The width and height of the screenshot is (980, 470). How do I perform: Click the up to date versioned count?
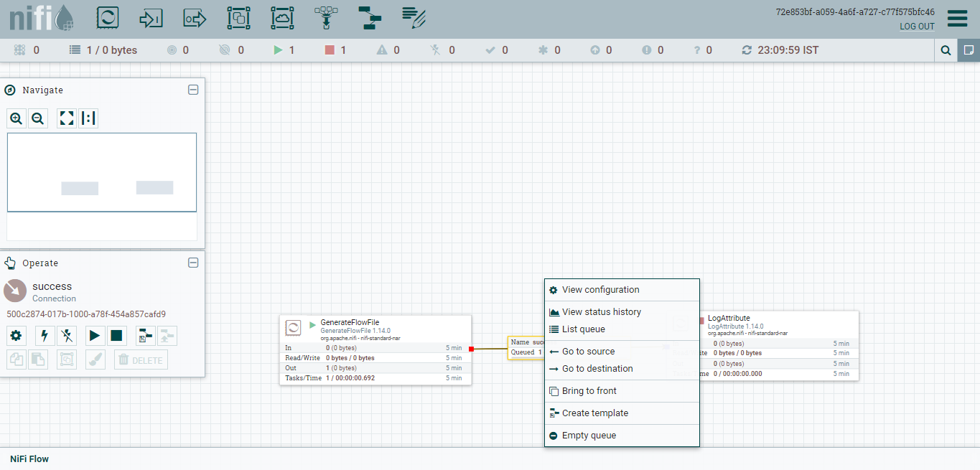pyautogui.click(x=497, y=50)
